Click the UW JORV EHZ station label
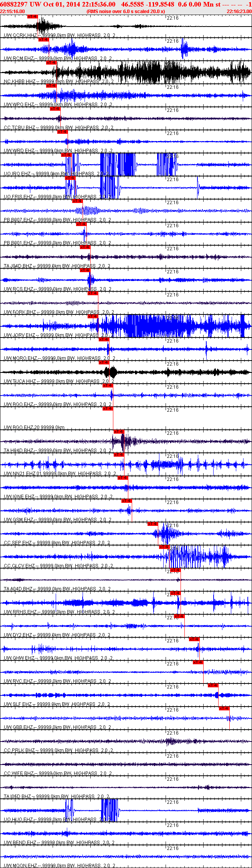Image resolution: width=252 pixels, height=868 pixels. pos(58,335)
